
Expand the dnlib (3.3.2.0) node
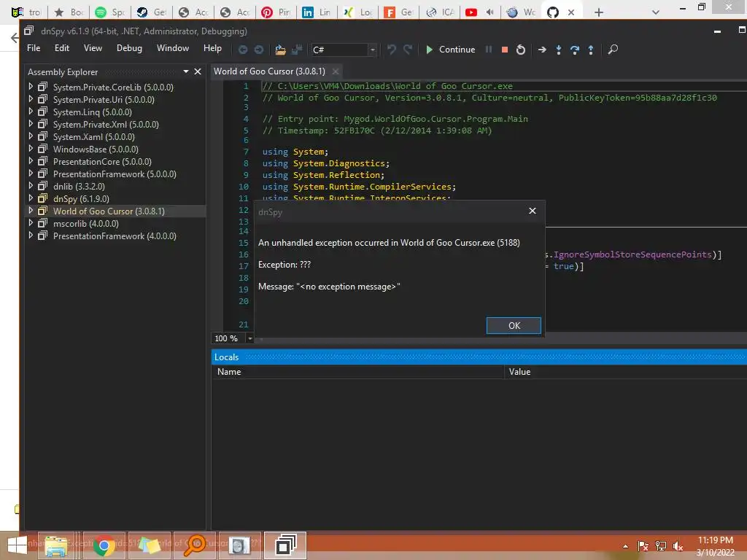pyautogui.click(x=31, y=186)
